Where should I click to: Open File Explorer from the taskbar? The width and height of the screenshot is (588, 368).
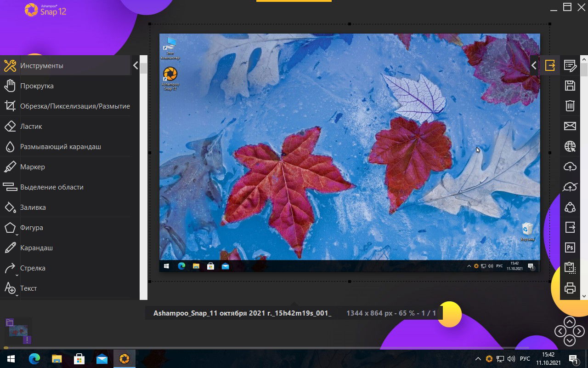(x=57, y=358)
